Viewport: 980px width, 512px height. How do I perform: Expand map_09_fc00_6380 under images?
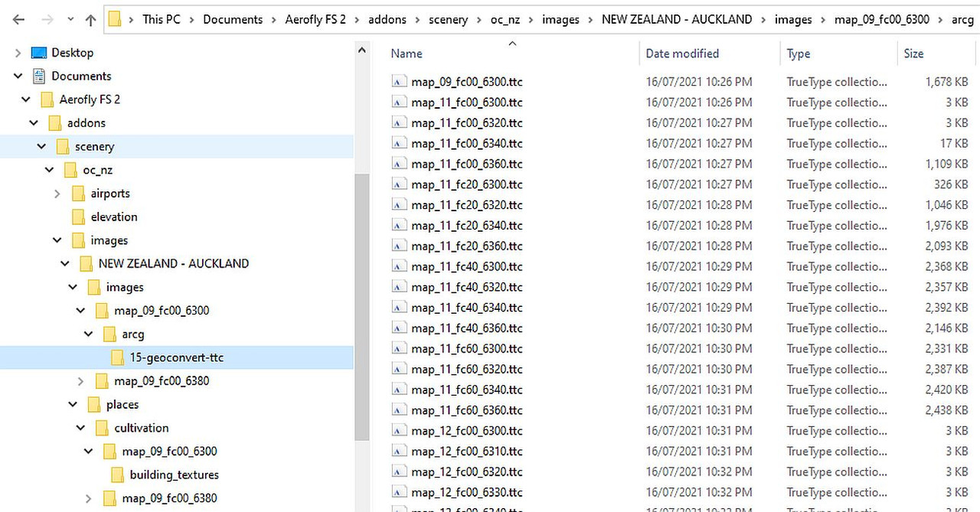(x=81, y=381)
